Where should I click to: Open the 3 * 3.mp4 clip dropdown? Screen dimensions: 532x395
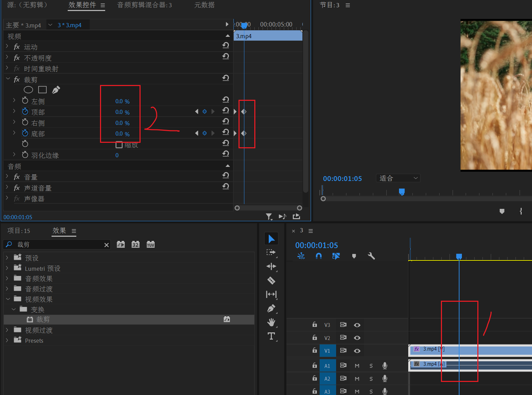pyautogui.click(x=50, y=25)
